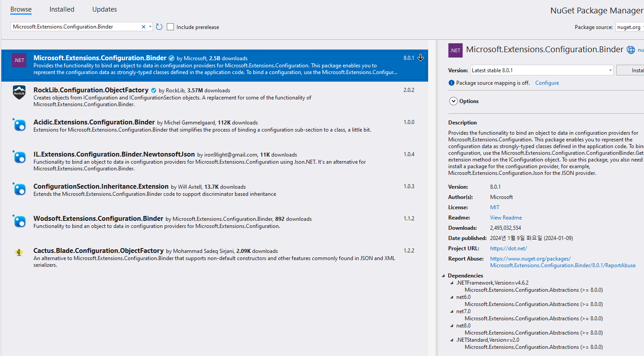Collapse the net8.0 dependency node

pyautogui.click(x=452, y=326)
